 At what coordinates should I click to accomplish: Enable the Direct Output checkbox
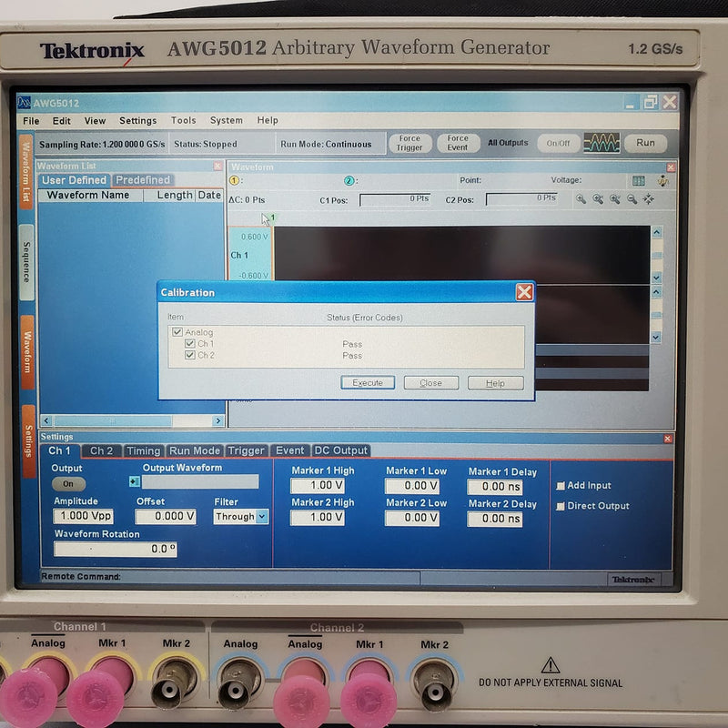(x=561, y=507)
